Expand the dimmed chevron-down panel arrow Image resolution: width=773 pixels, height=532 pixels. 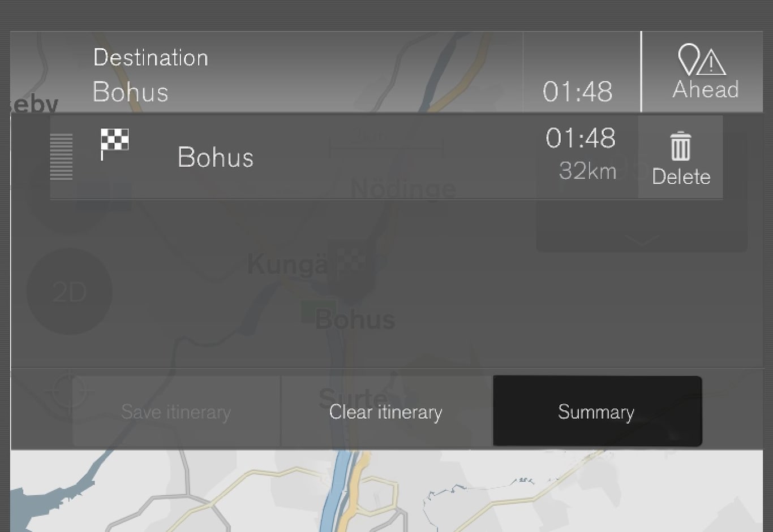[642, 240]
